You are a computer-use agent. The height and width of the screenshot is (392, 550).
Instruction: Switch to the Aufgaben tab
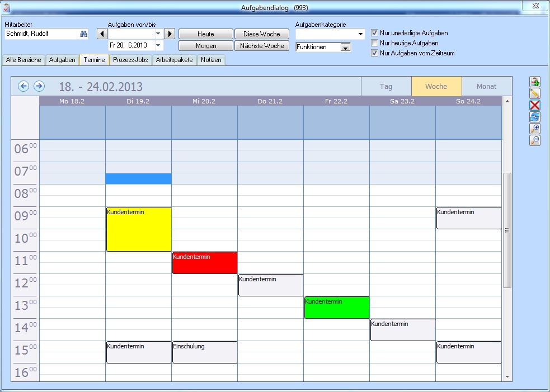click(62, 60)
